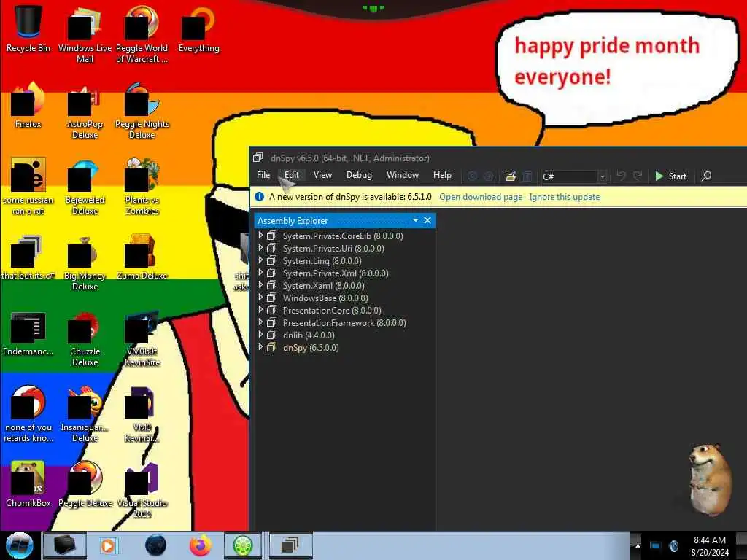Select the Insaniquar... Deluxe desktop icon
This screenshot has width=747, height=560.
85,414
